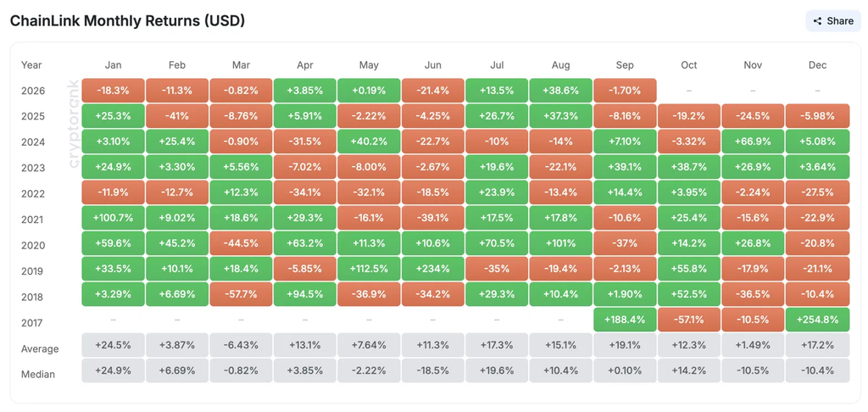Click the Average January +24.5% cell
This screenshot has height=412, width=868.
point(114,345)
